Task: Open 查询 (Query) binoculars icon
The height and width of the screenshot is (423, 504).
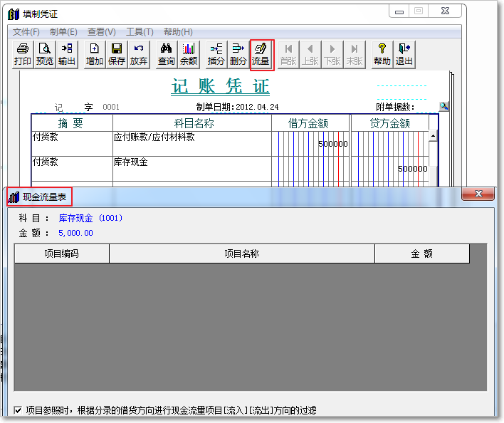Action: click(167, 55)
